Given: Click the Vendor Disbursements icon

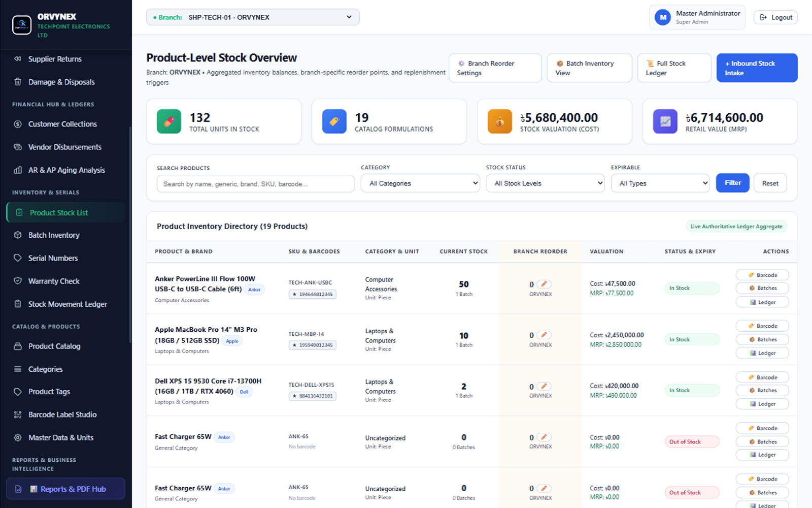Looking at the screenshot, I should tap(18, 147).
